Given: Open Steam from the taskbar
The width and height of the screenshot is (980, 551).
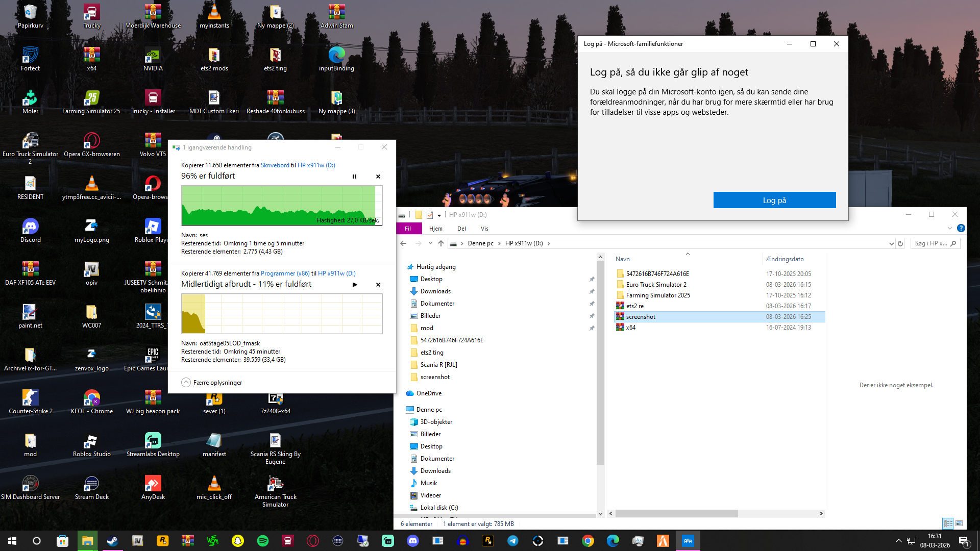Looking at the screenshot, I should 112,541.
